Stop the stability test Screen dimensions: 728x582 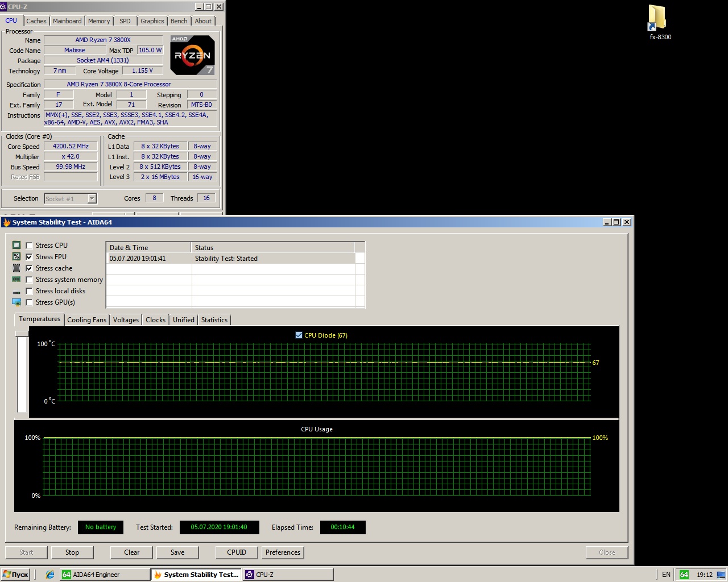[72, 552]
